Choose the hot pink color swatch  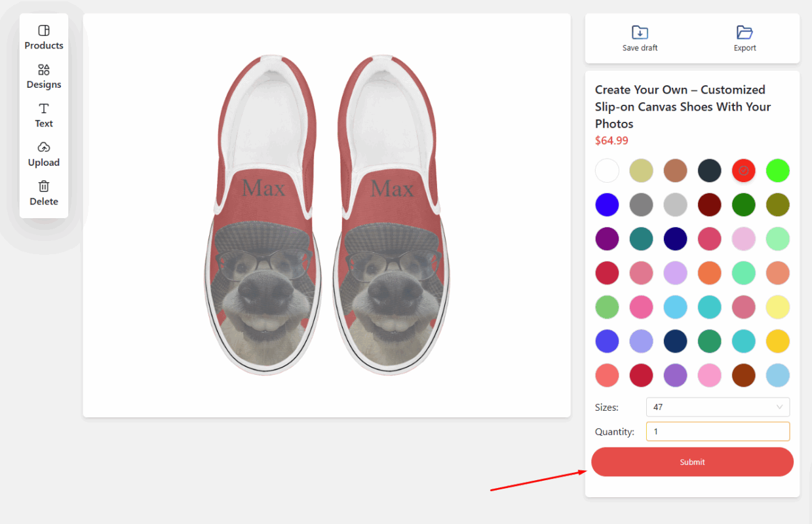(x=641, y=307)
